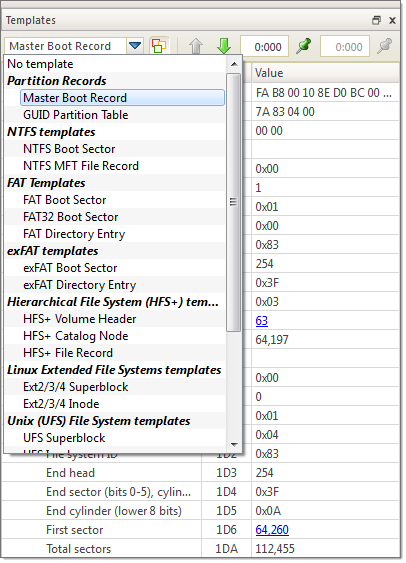Click offset cell 1D3
The height and width of the screenshot is (563, 406).
(x=227, y=473)
